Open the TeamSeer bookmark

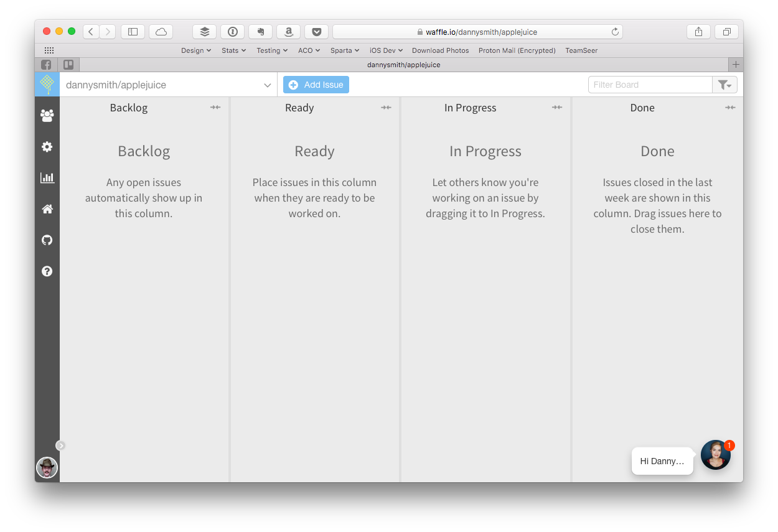click(581, 50)
